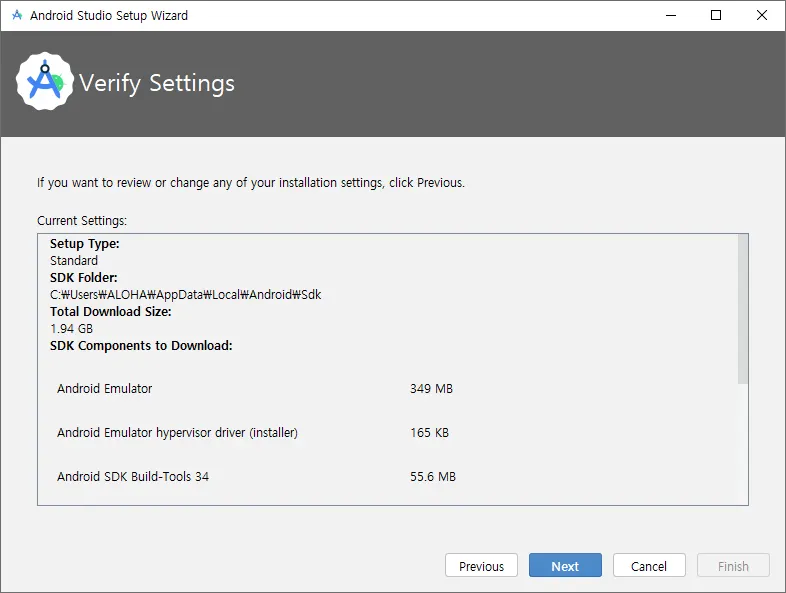
Task: Click the settings list vertical scrollbar
Action: pos(742,310)
